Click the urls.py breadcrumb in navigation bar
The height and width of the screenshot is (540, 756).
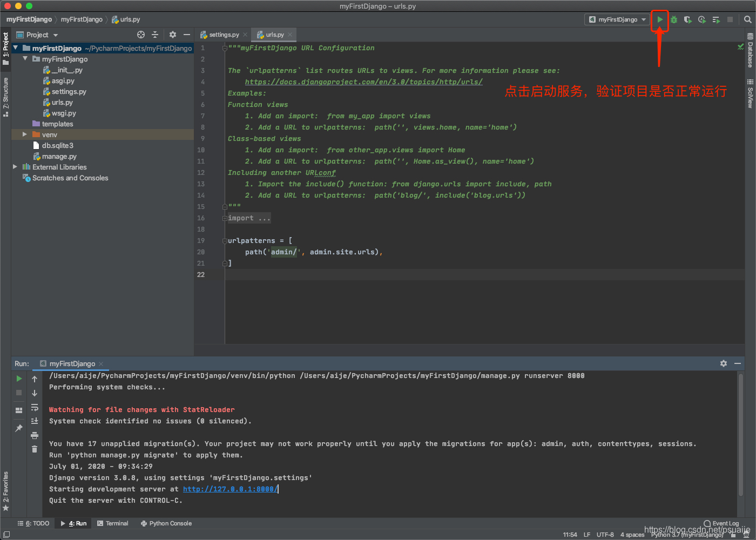[x=126, y=19]
